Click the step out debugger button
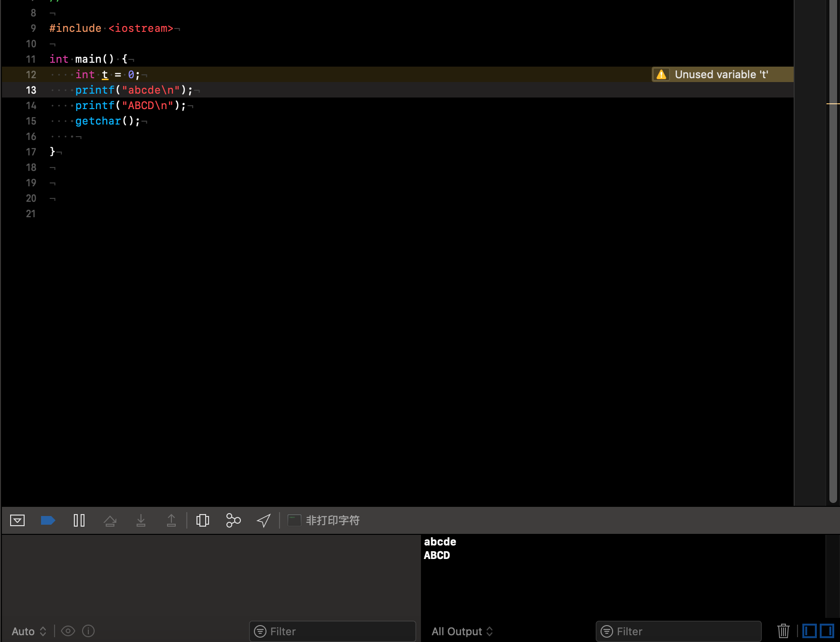Viewport: 840px width, 642px height. pos(171,520)
